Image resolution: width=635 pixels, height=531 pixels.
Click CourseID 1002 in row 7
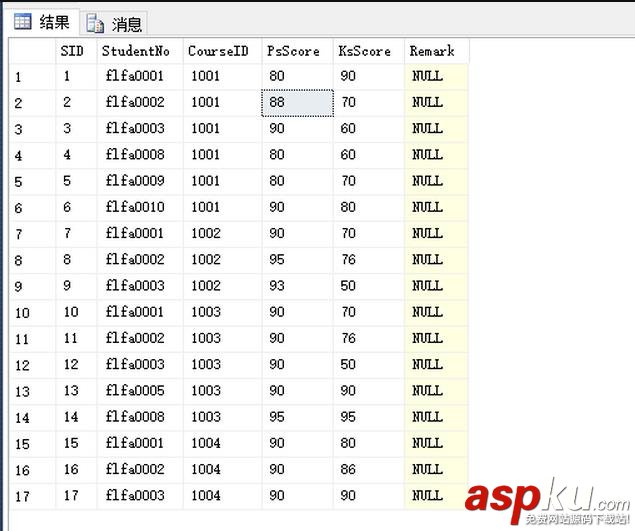tap(222, 234)
